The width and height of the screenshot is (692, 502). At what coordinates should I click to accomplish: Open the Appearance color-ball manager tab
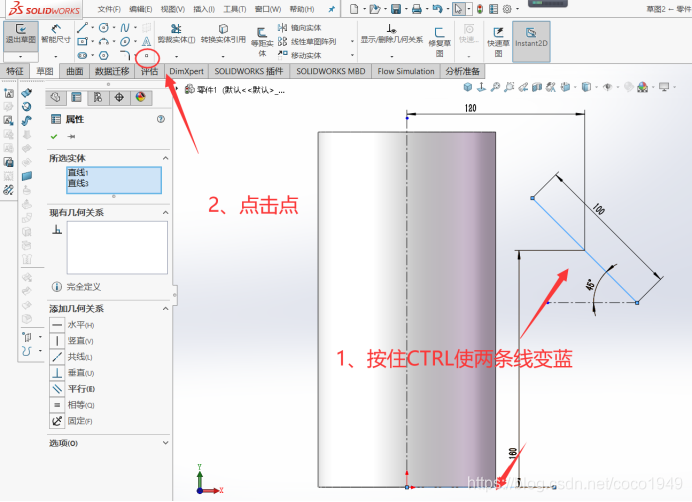click(141, 98)
